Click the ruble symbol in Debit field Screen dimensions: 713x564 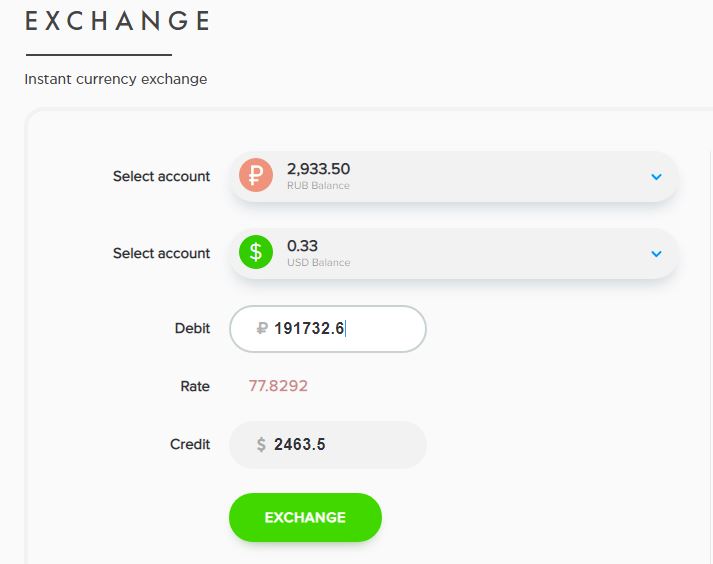[262, 328]
